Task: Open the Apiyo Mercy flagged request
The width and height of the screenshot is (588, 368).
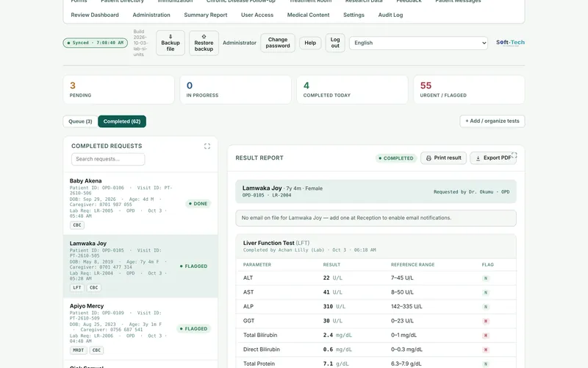Action: (x=140, y=328)
